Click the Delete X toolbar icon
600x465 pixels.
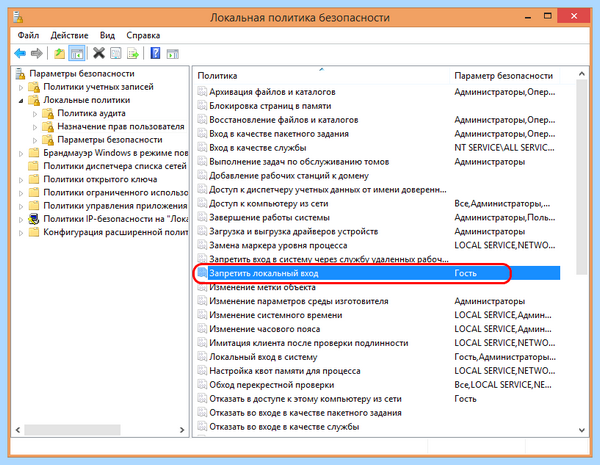tap(99, 53)
